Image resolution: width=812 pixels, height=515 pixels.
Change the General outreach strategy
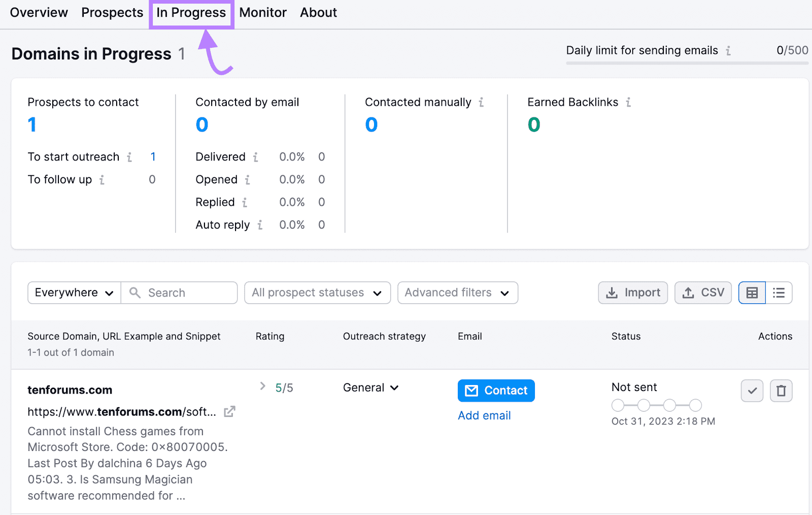coord(370,388)
